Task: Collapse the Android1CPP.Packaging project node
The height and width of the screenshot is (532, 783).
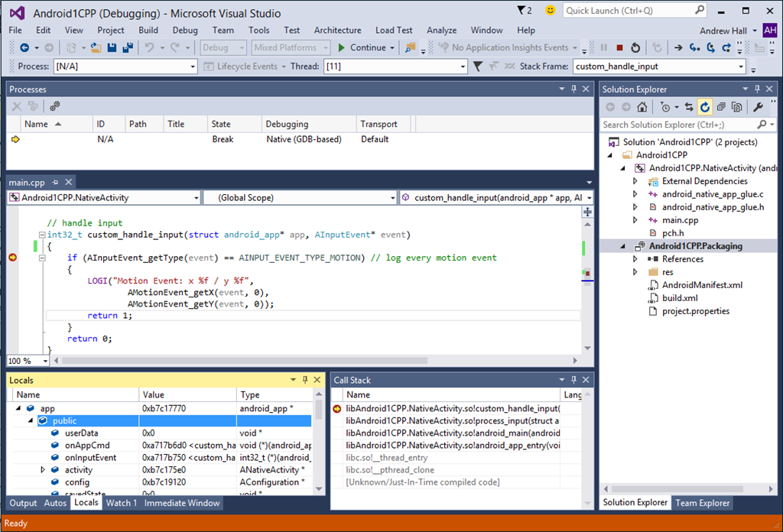Action: (622, 246)
